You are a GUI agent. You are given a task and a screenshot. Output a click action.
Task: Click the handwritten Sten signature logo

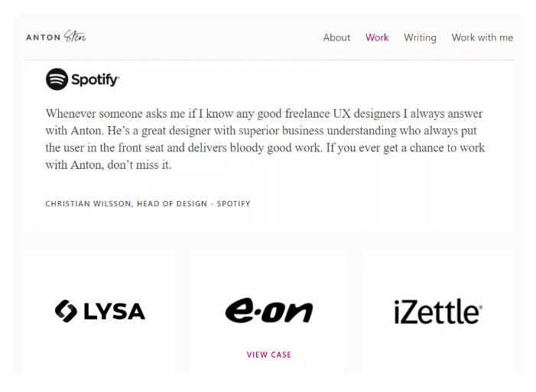pyautogui.click(x=75, y=37)
